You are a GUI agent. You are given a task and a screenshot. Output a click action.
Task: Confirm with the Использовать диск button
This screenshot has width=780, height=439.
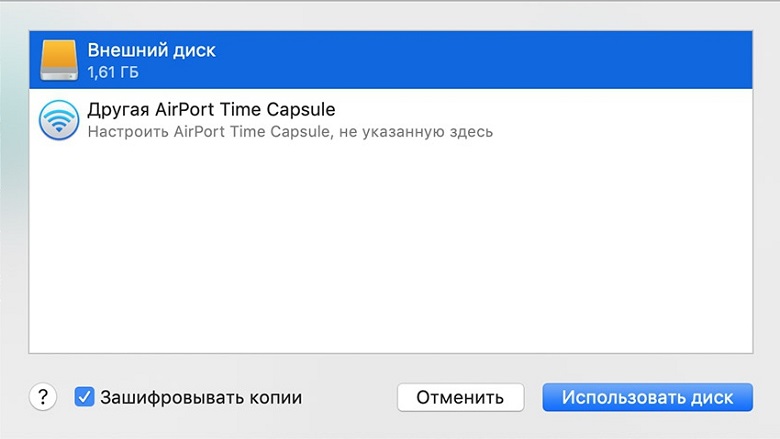coord(647,397)
